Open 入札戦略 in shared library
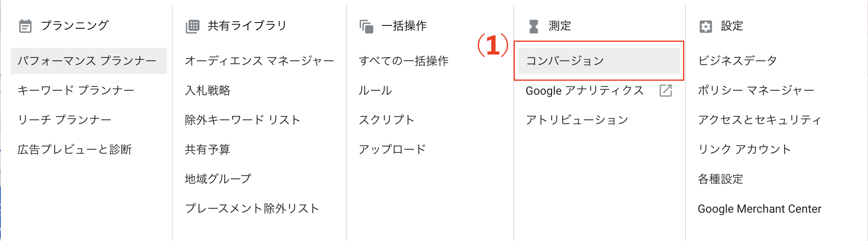Image resolution: width=868 pixels, height=241 pixels. [x=207, y=91]
